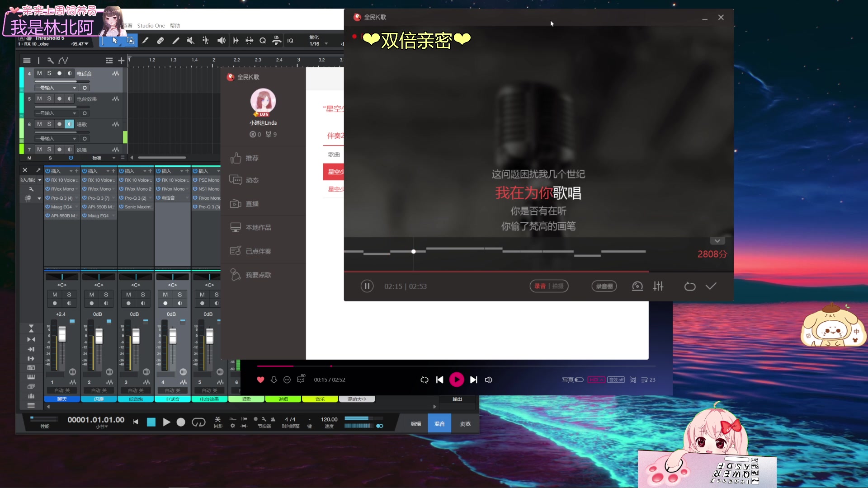Activate the Mute tool with crossed speaker
The width and height of the screenshot is (868, 488).
[x=191, y=41]
